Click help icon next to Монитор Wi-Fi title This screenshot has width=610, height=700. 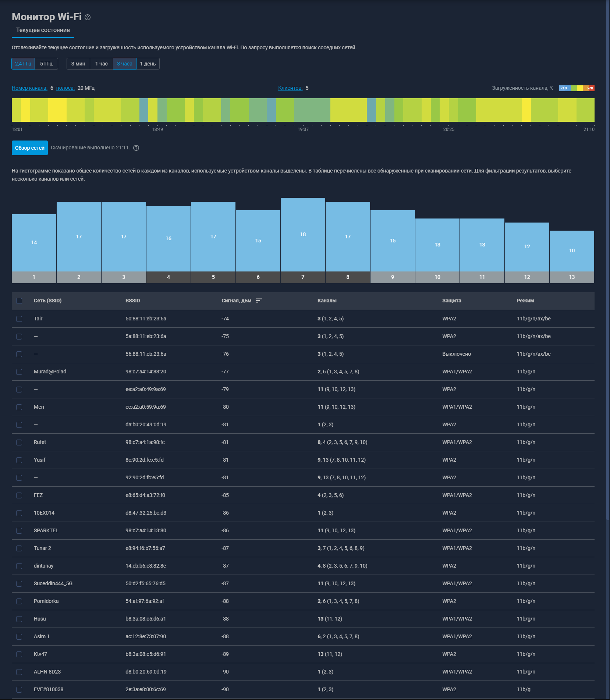pos(88,17)
